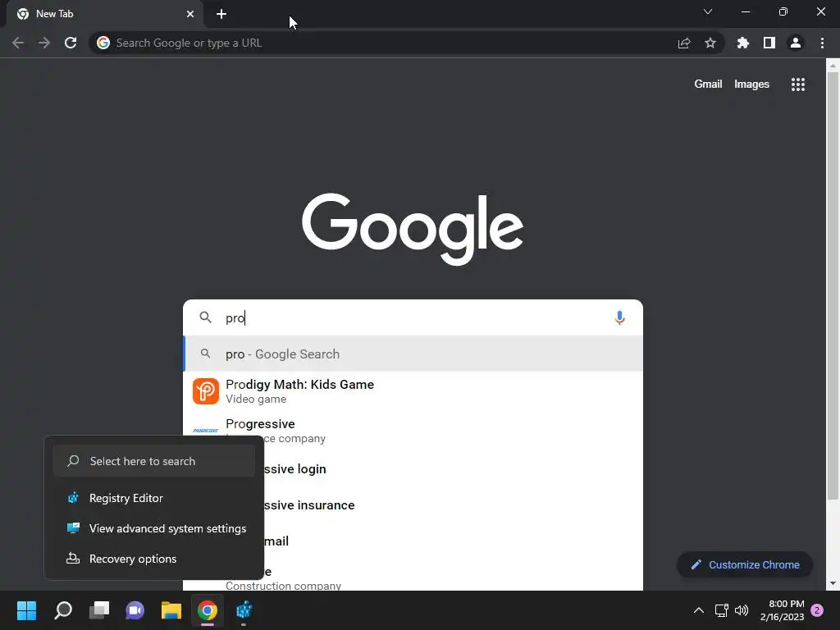The width and height of the screenshot is (840, 630).
Task: Open the volume speaker tray icon
Action: (x=742, y=610)
